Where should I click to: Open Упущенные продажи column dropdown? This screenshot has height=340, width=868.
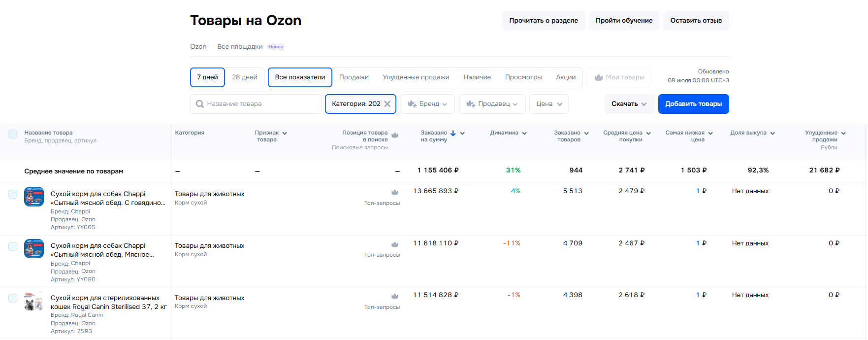pyautogui.click(x=843, y=133)
